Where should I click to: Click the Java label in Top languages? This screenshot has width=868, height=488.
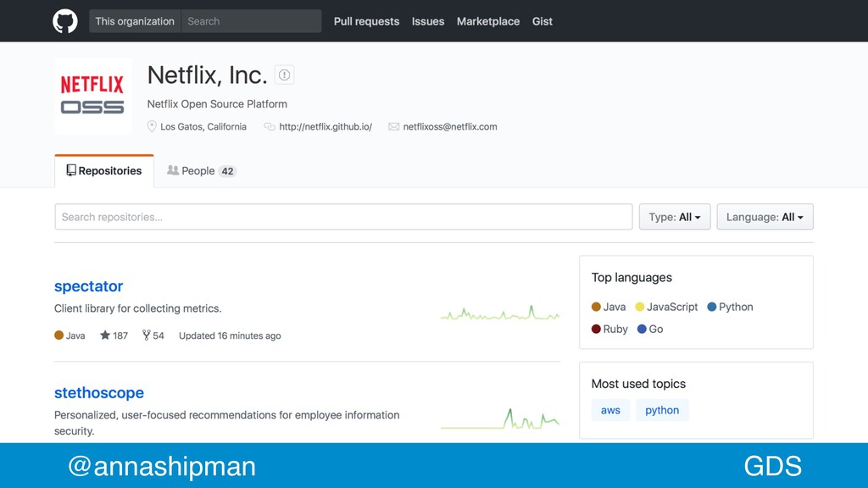click(615, 307)
